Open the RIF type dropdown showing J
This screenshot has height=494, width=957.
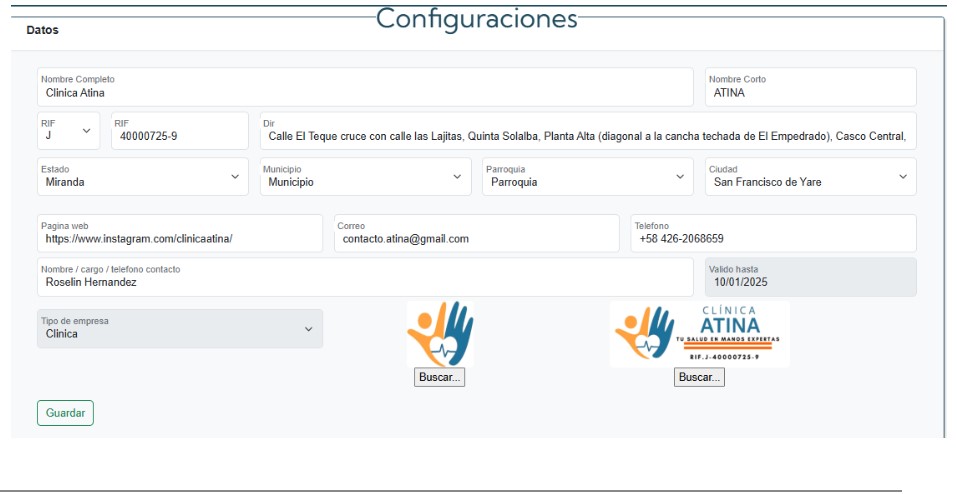68,131
